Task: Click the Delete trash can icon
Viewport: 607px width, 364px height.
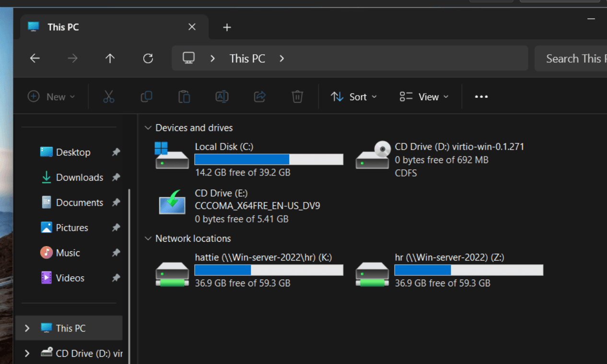Action: click(297, 97)
